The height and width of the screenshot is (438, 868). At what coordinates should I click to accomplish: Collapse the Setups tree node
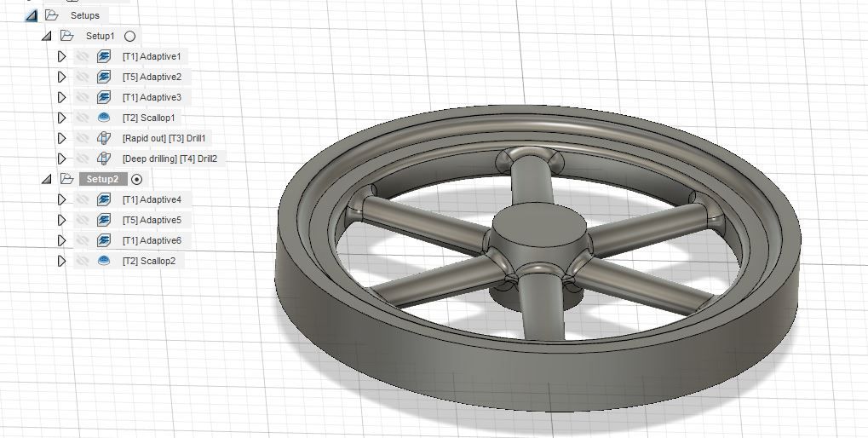(x=32, y=15)
